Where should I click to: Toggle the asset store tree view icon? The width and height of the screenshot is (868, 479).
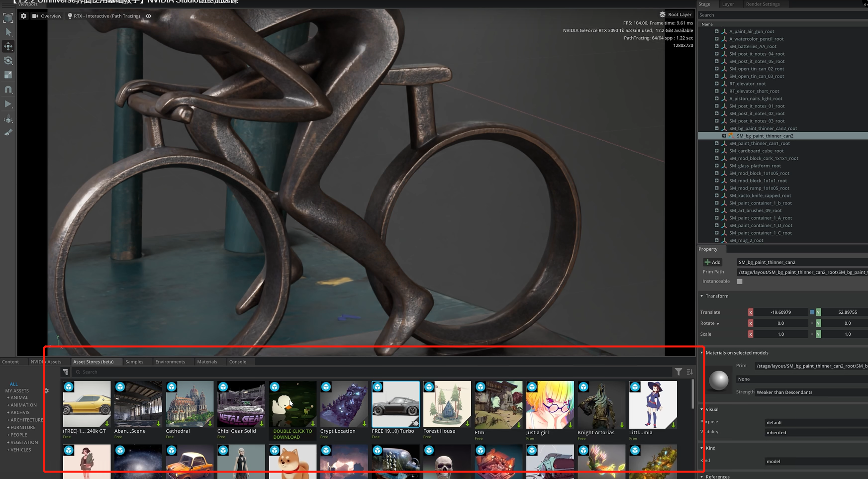pyautogui.click(x=65, y=372)
